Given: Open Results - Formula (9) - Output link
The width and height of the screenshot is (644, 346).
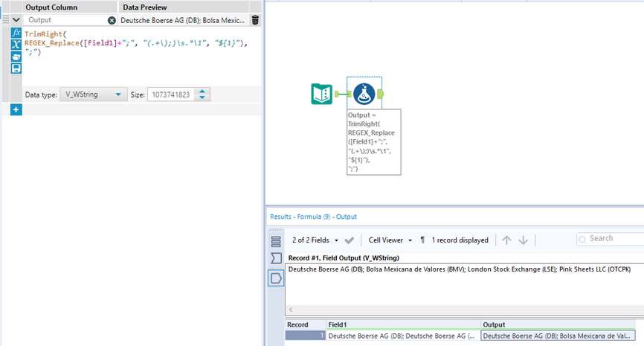Looking at the screenshot, I should (313, 217).
